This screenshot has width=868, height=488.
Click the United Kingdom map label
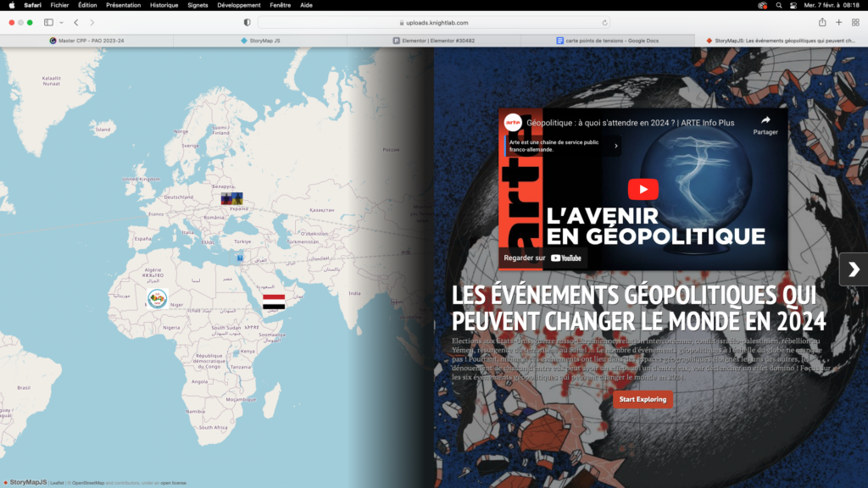coord(142,180)
